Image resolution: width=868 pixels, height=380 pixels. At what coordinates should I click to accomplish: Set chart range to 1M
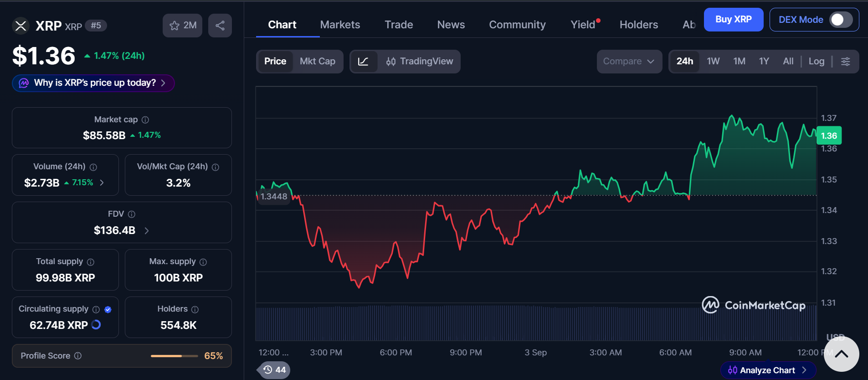[x=739, y=62]
